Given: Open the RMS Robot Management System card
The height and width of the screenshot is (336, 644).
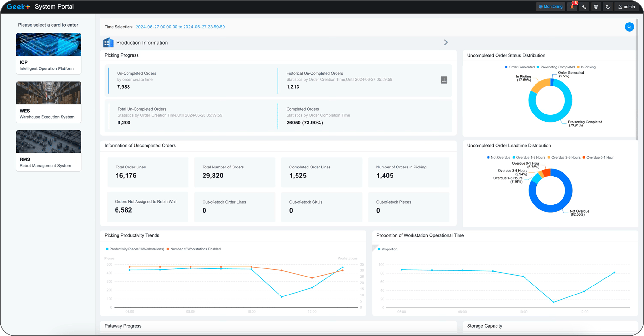Looking at the screenshot, I should coord(49,150).
